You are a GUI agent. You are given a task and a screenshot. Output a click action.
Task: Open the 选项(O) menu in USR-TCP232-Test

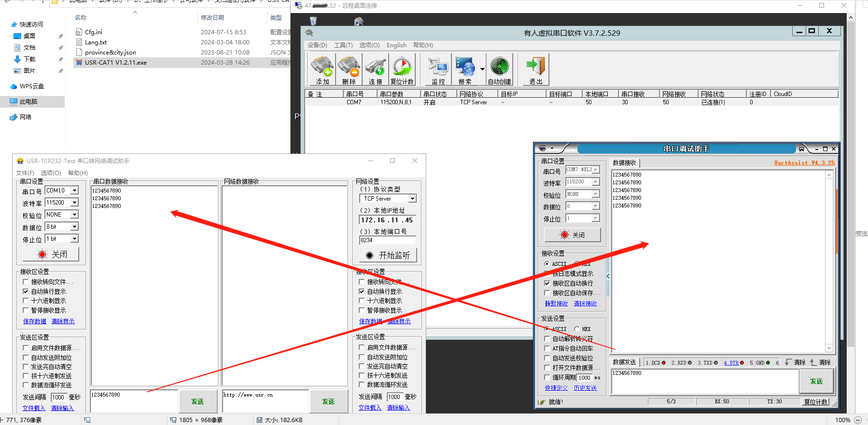click(51, 173)
